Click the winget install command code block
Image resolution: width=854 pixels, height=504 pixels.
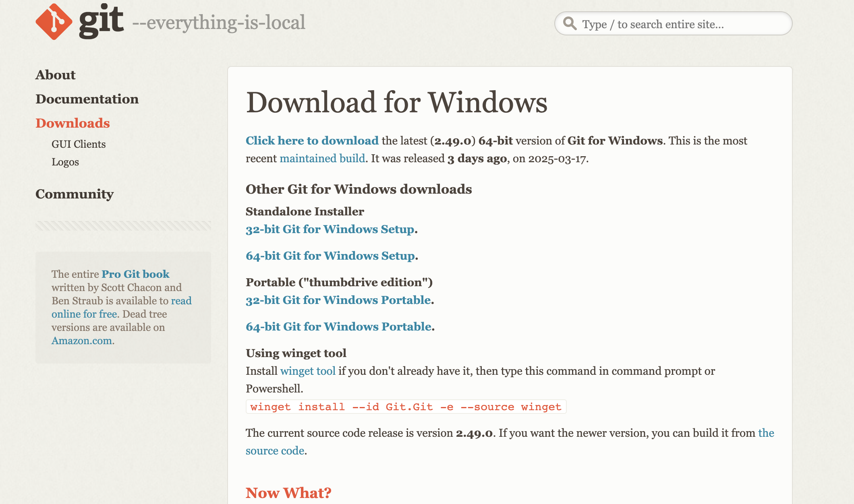click(406, 407)
